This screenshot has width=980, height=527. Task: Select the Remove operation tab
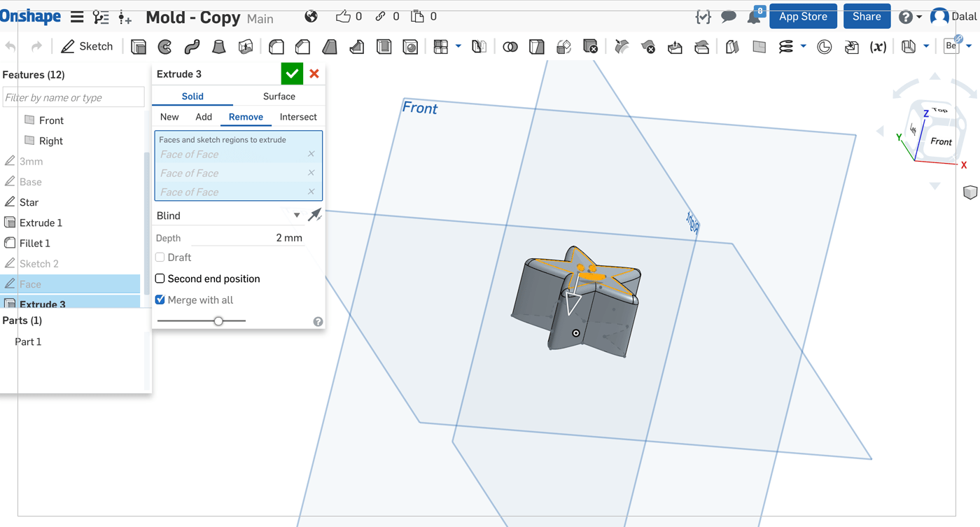(x=246, y=117)
